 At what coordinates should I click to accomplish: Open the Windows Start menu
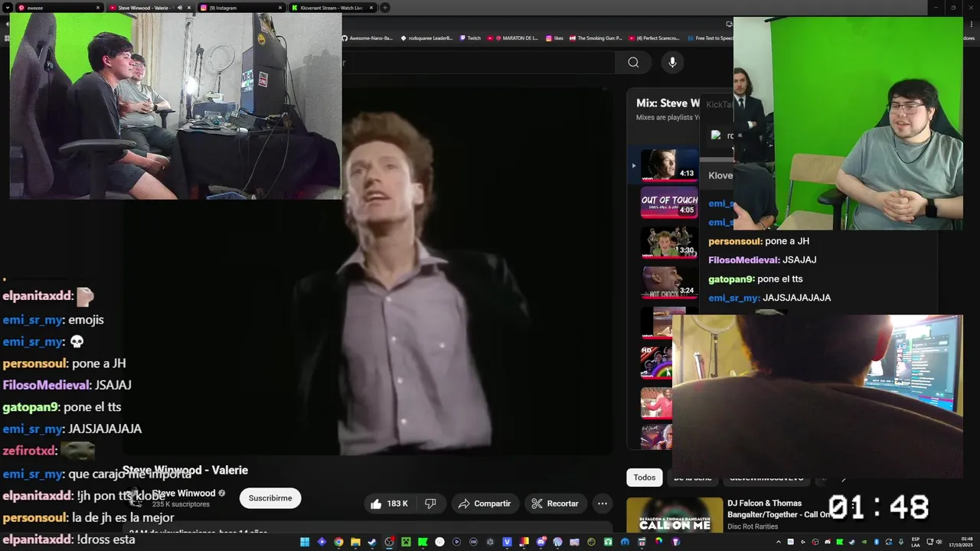pos(305,542)
